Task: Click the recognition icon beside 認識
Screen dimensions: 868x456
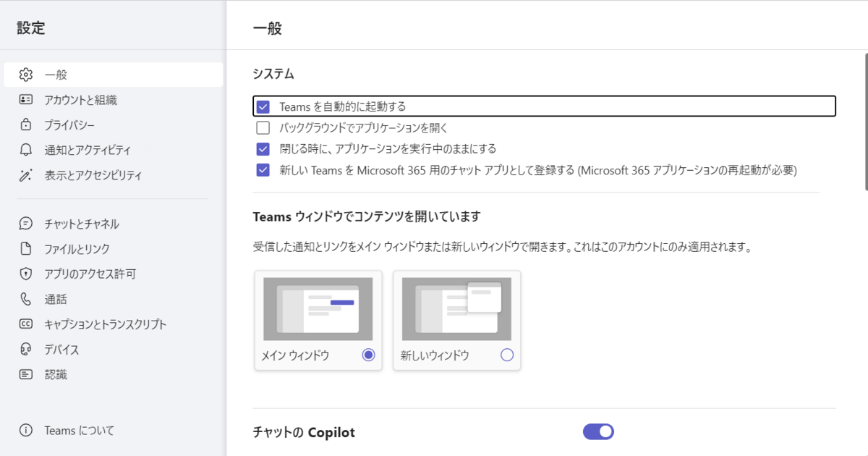Action: coord(26,374)
